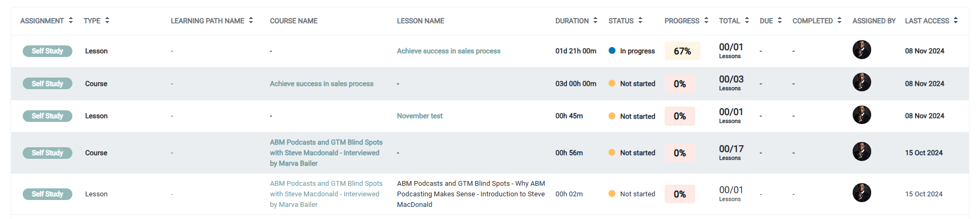Screen dimensions: 980x219
Task: Sort by Assignment column arrows
Action: click(71, 21)
